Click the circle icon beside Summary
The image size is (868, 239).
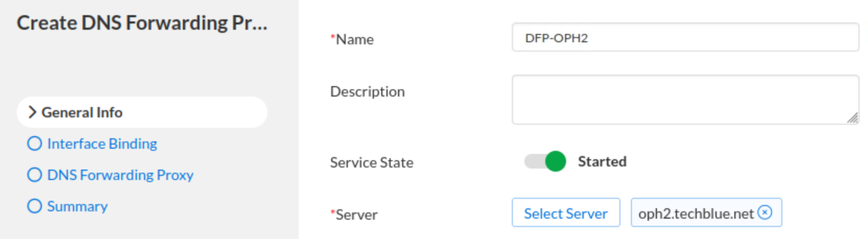(34, 206)
